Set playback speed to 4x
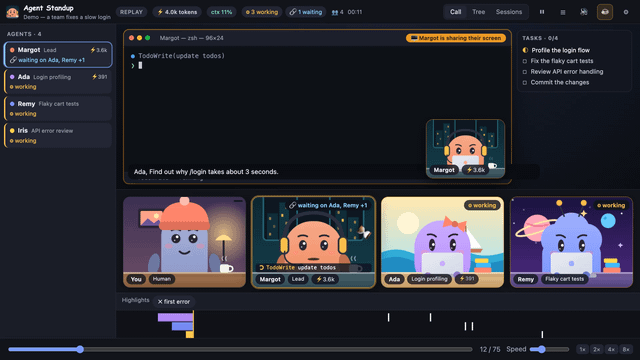Image resolution: width=640 pixels, height=360 pixels. pos(611,349)
